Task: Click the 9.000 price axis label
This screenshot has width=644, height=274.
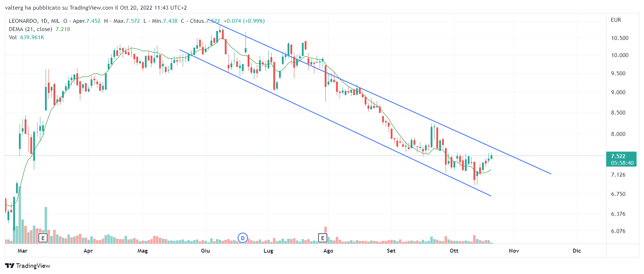Action: point(618,92)
